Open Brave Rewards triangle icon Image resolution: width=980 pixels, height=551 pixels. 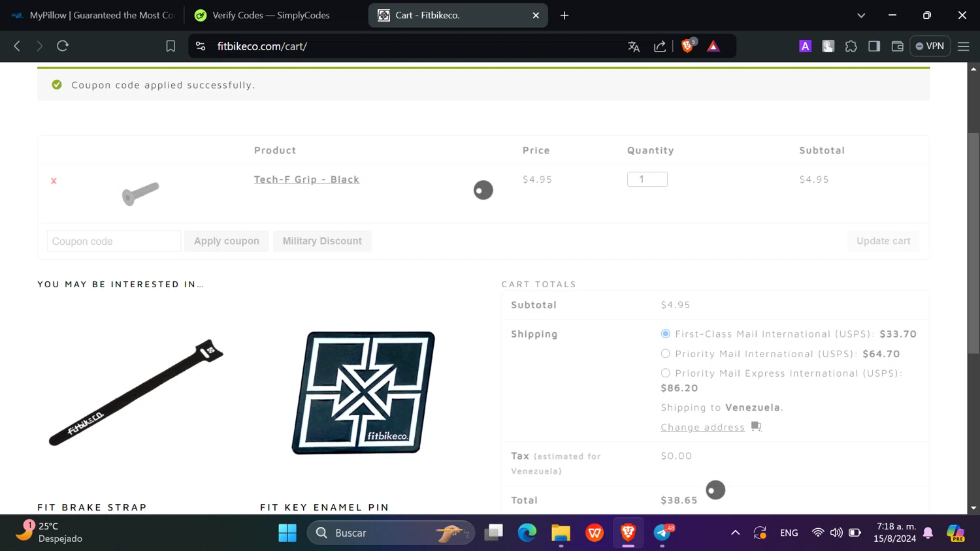(x=713, y=46)
